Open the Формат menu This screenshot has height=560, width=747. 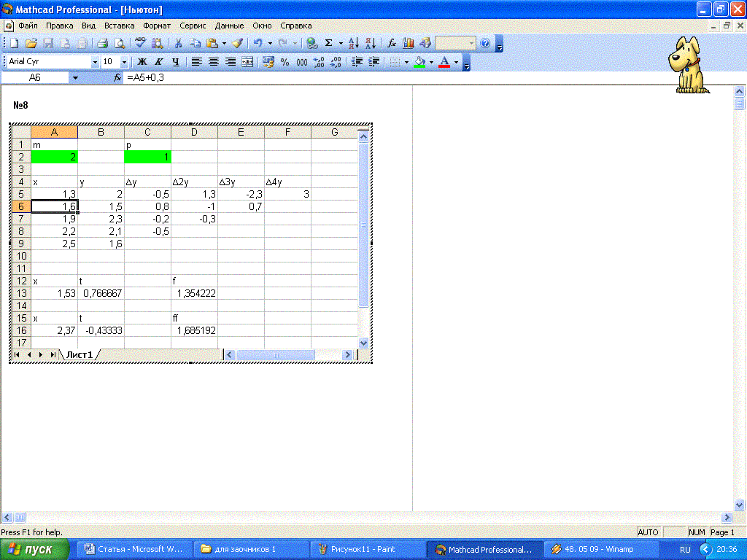(x=157, y=26)
